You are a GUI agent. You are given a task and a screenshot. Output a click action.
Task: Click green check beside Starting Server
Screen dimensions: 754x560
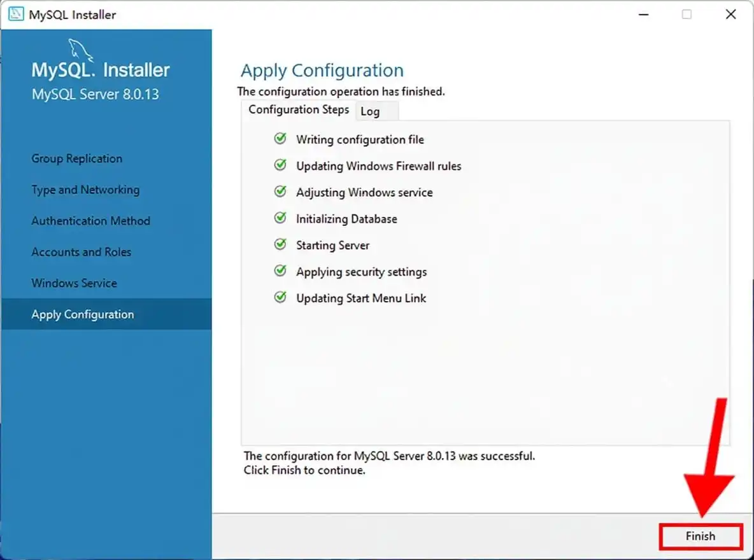280,244
